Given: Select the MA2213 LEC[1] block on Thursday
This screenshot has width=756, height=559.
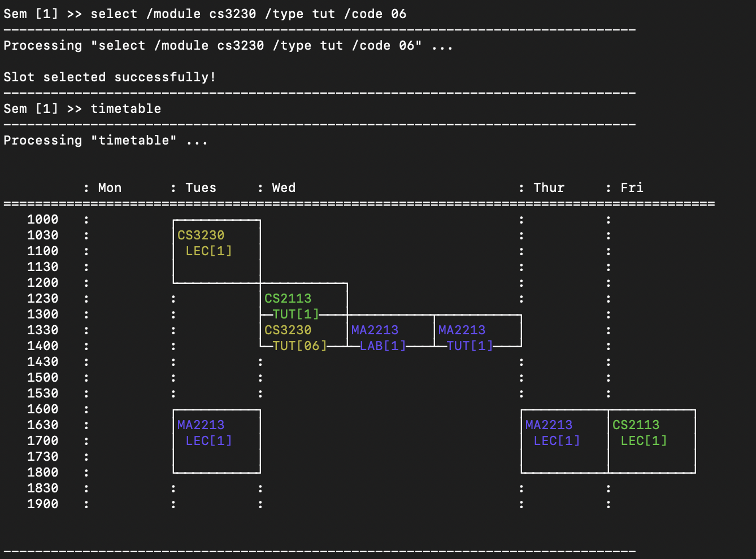Looking at the screenshot, I should tap(565, 441).
